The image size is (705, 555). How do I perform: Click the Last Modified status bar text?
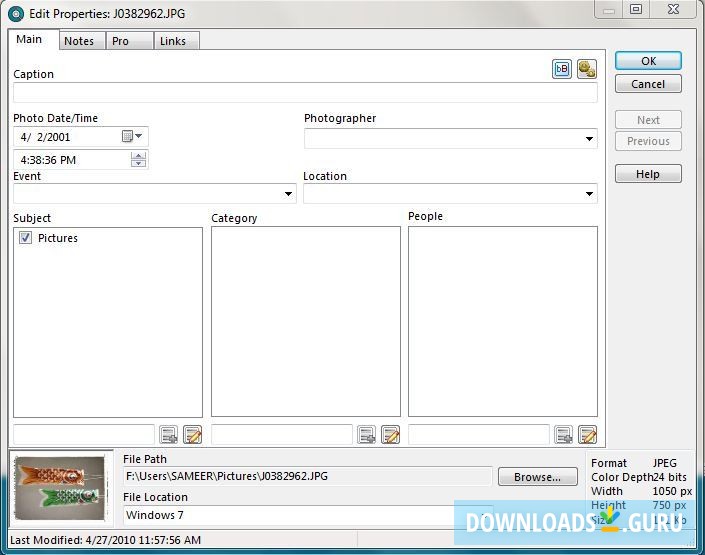pyautogui.click(x=105, y=540)
